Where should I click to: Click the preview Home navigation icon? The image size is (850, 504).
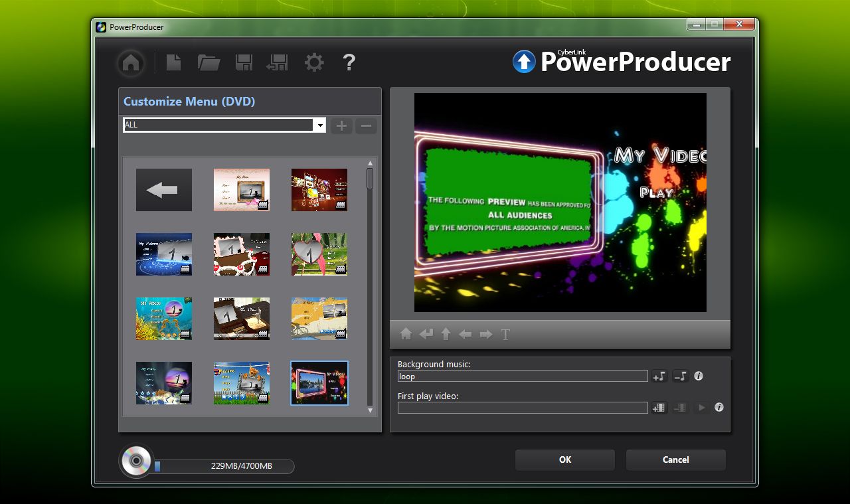406,334
